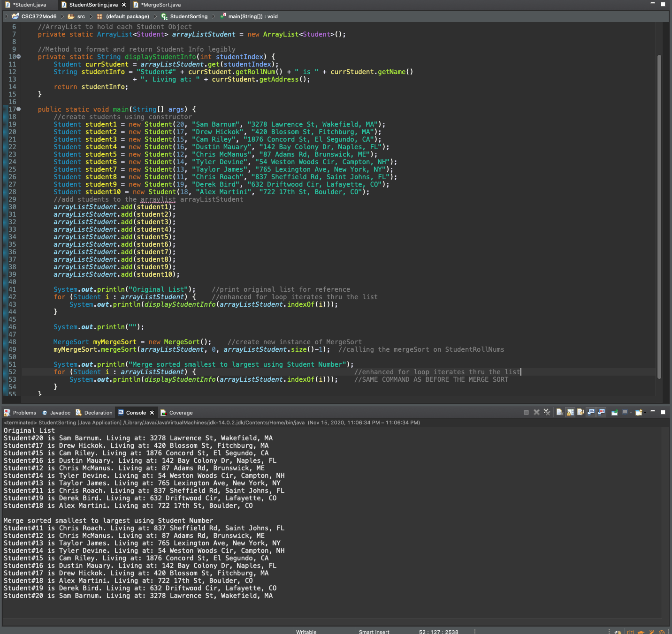This screenshot has width=672, height=634.
Task: Click the Smart Insert status bar field
Action: [x=374, y=632]
